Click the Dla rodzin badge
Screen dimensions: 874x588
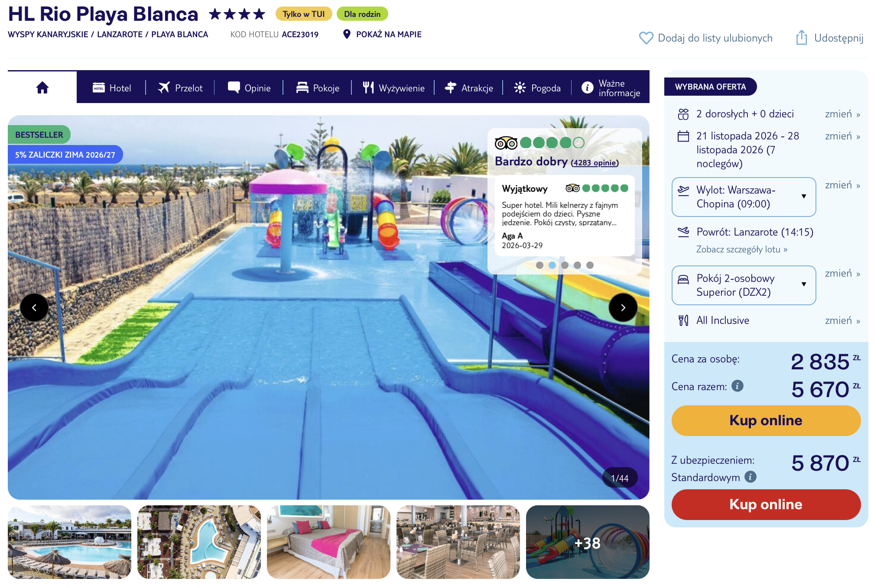[x=362, y=14]
